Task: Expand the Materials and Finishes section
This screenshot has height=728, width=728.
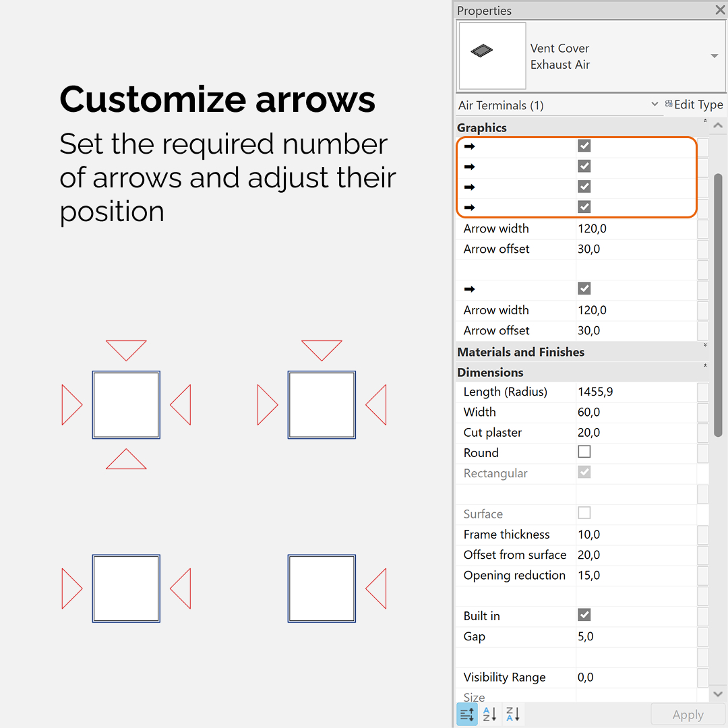Action: pyautogui.click(x=705, y=345)
